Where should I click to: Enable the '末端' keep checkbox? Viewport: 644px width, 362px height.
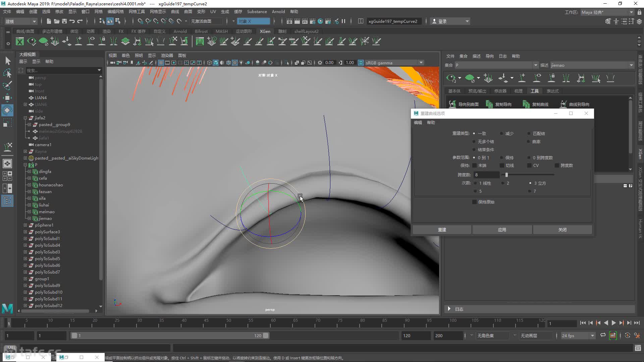tap(474, 166)
